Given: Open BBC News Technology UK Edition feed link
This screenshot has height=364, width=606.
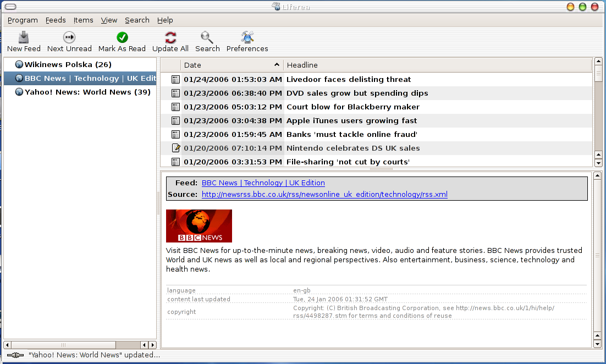Looking at the screenshot, I should point(263,183).
